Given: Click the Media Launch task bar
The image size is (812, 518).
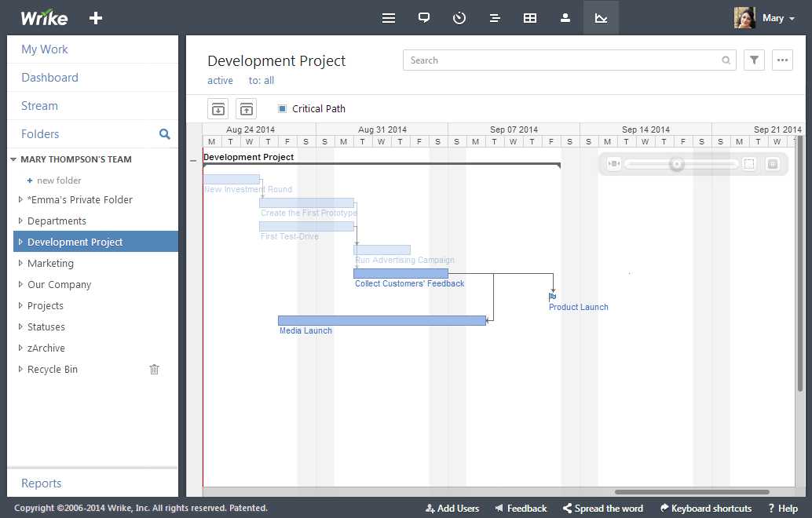Looking at the screenshot, I should pyautogui.click(x=382, y=320).
